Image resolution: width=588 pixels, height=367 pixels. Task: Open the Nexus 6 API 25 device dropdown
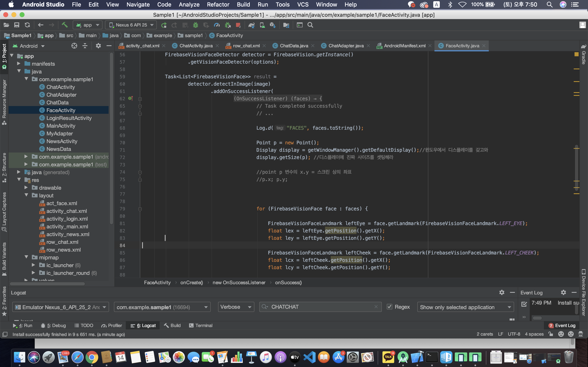coord(131,25)
